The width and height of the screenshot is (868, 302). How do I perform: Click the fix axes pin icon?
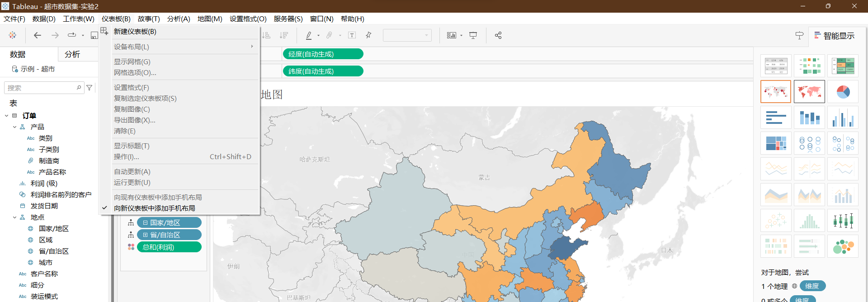[368, 35]
